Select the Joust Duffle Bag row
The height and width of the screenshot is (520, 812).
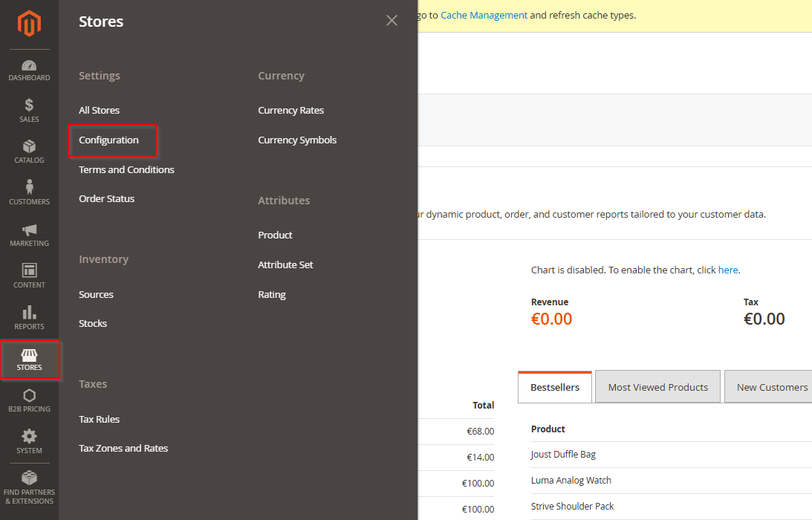click(671, 454)
